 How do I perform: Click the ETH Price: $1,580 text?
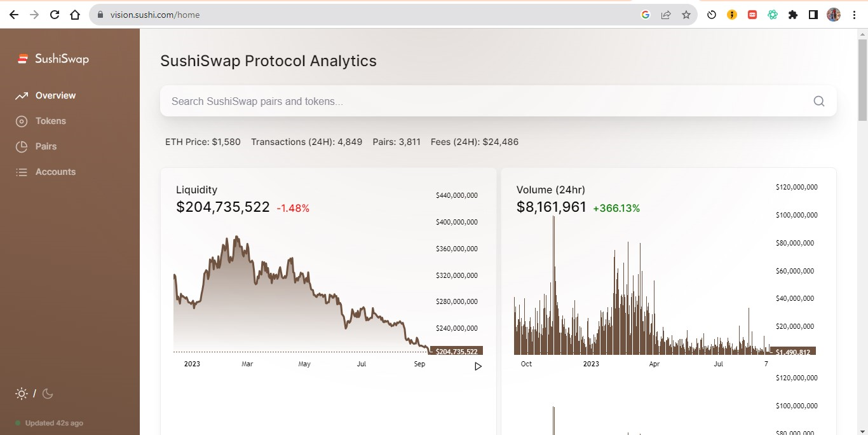point(203,142)
